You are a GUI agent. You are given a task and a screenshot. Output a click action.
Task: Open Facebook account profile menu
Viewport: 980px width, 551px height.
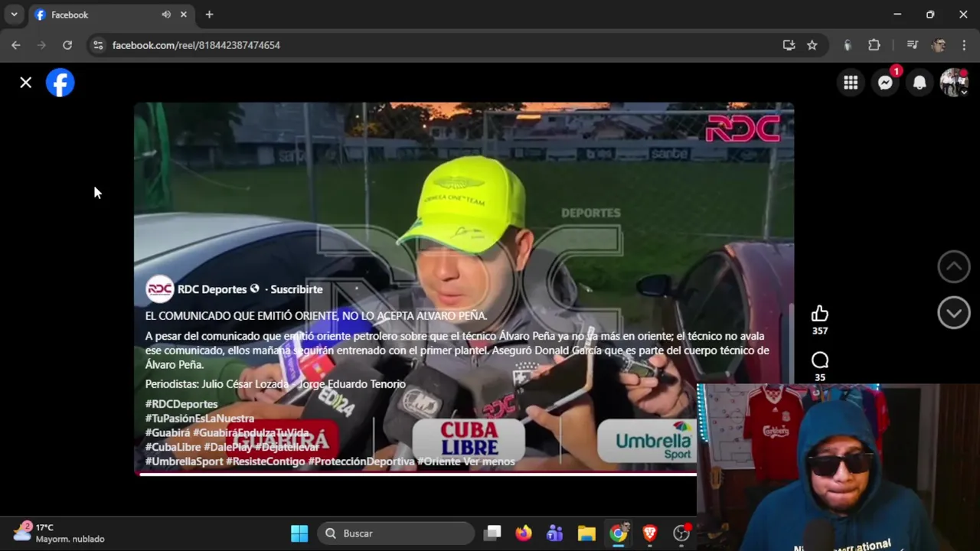[954, 83]
